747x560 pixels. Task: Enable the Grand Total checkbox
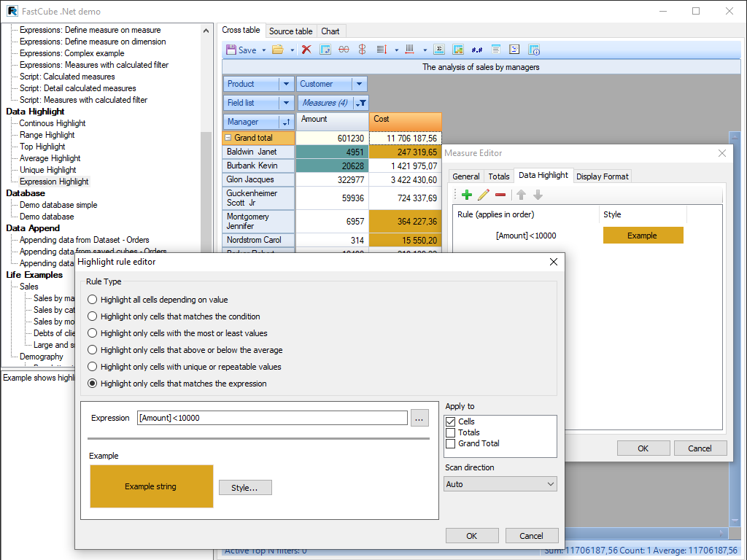[x=451, y=443]
